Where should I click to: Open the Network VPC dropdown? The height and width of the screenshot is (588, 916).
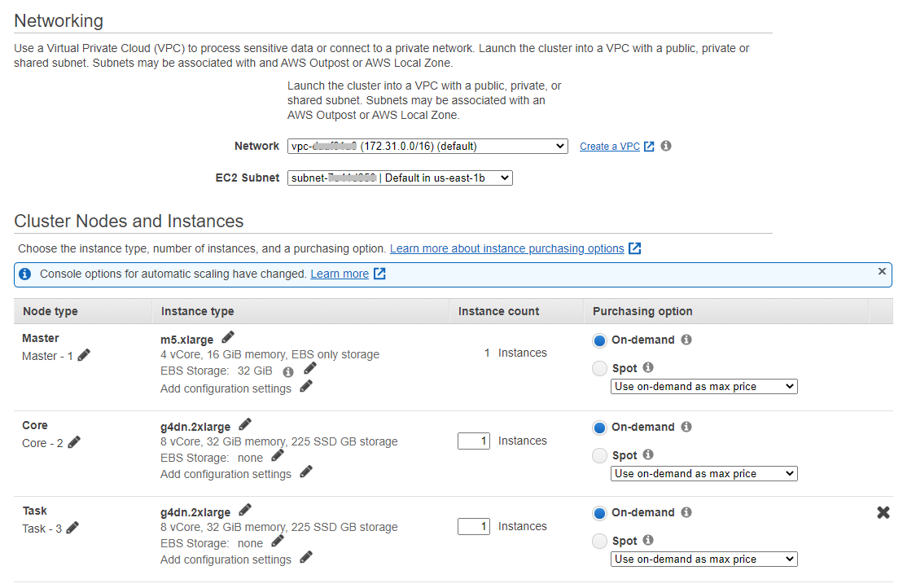[x=427, y=147]
